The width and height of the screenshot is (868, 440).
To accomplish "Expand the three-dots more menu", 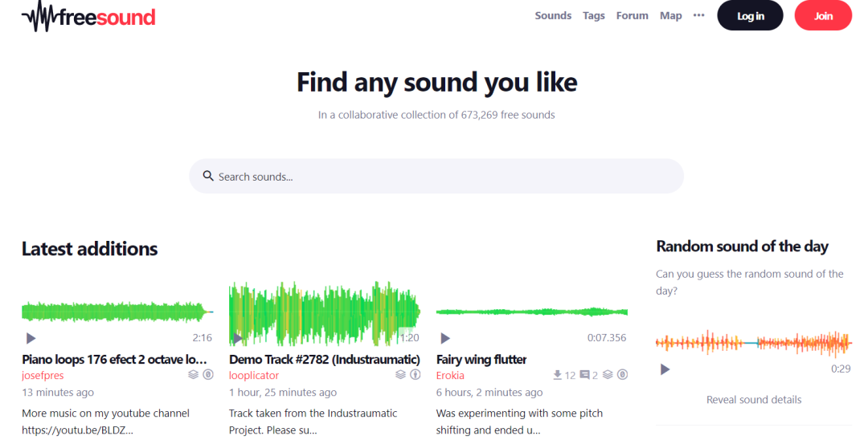I will point(698,15).
